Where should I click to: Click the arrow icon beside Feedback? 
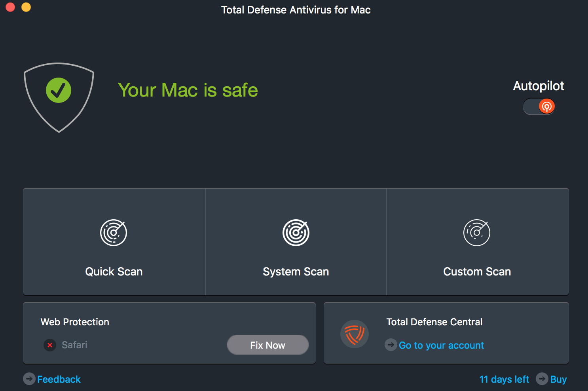(x=29, y=379)
